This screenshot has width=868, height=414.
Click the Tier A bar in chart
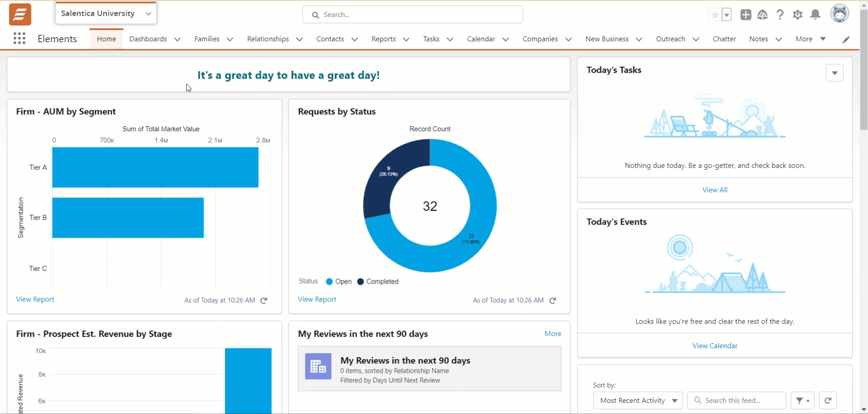(155, 167)
